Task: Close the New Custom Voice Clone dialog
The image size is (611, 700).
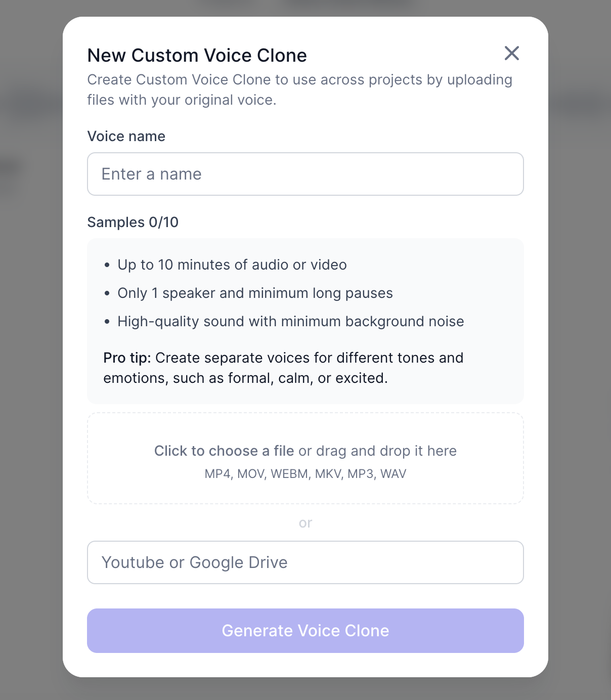Action: point(511,54)
